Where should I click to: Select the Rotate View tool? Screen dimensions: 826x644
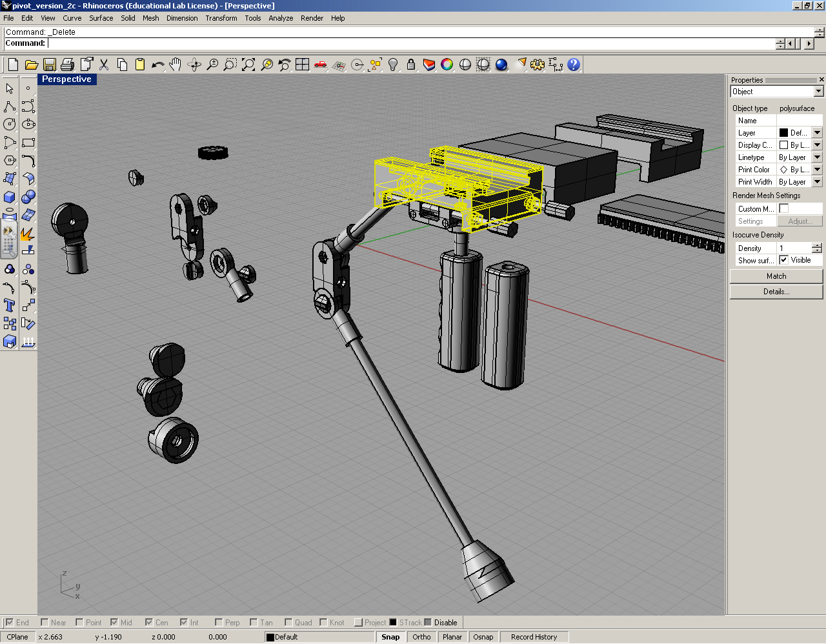(194, 65)
